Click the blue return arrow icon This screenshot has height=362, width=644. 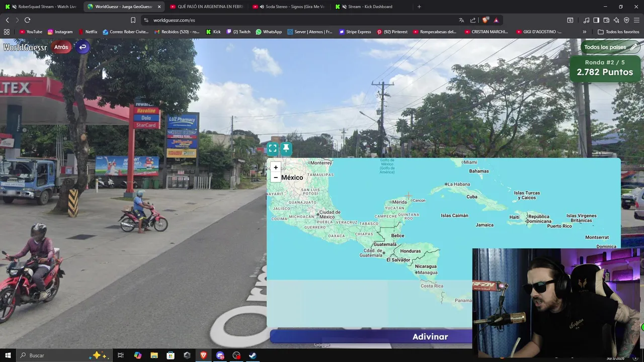(83, 47)
